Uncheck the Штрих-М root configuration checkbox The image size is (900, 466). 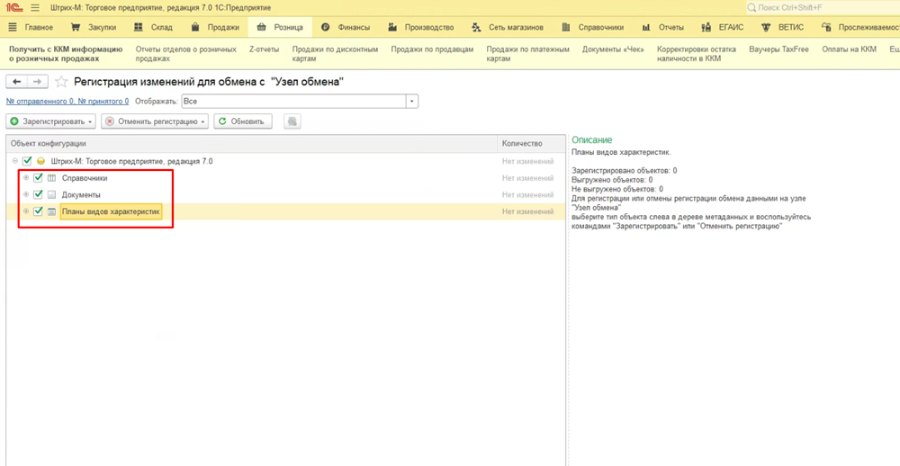(27, 161)
